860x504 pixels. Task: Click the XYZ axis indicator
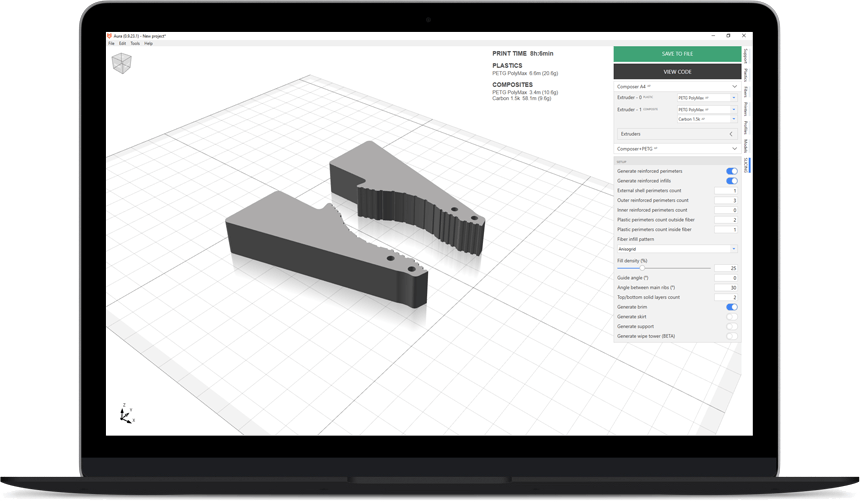pos(127,414)
